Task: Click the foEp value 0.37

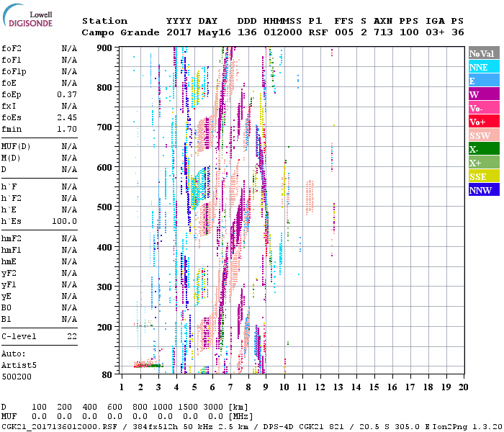Action: point(67,94)
